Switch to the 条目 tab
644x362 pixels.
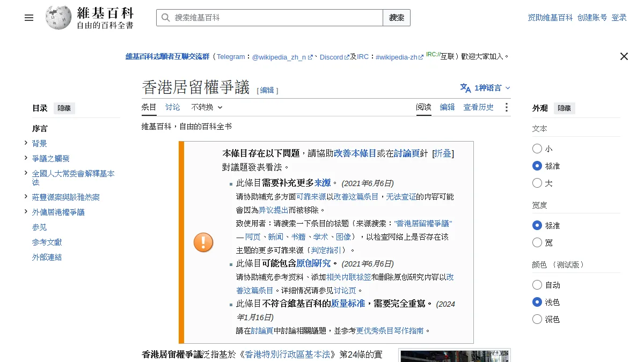tap(149, 107)
